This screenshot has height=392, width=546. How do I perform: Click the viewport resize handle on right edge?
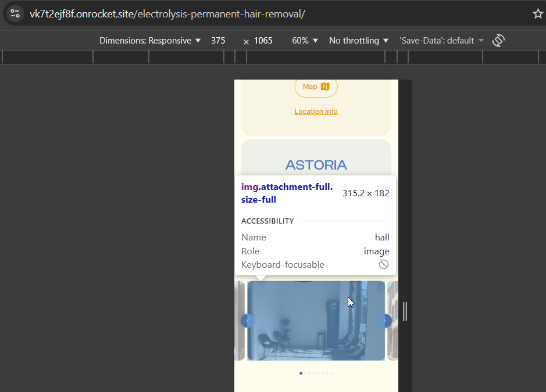(405, 311)
